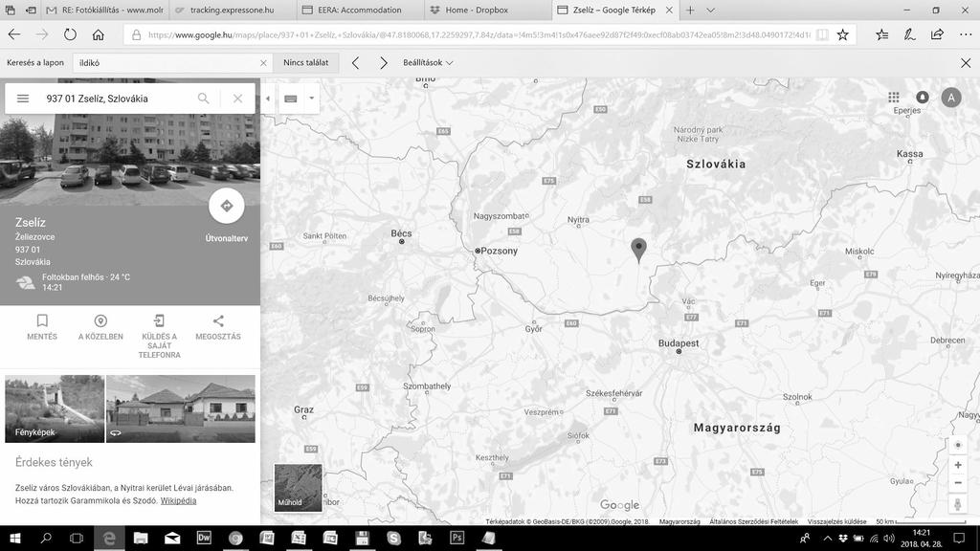
Task: Click Magyarország footer link
Action: pos(679,521)
